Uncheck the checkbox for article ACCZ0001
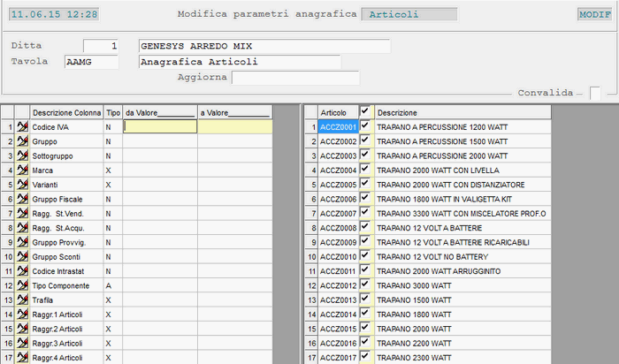The height and width of the screenshot is (364, 619). pyautogui.click(x=365, y=127)
